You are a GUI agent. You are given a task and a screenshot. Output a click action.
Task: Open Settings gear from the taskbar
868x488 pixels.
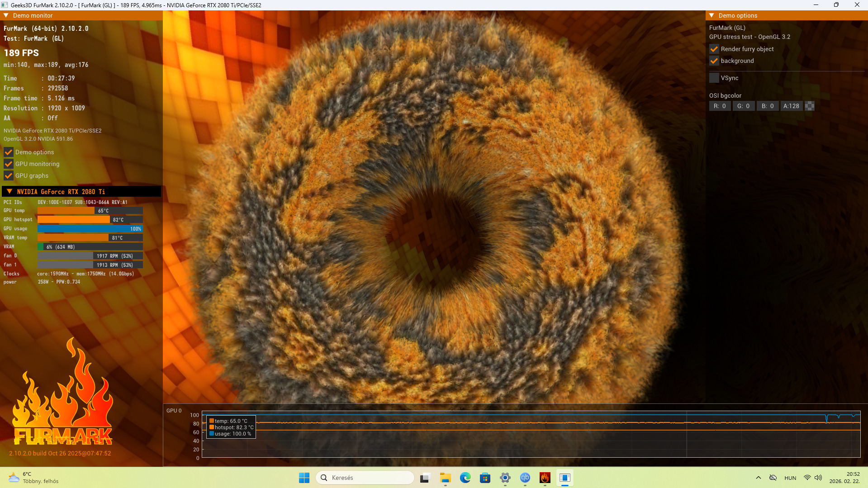click(x=505, y=478)
